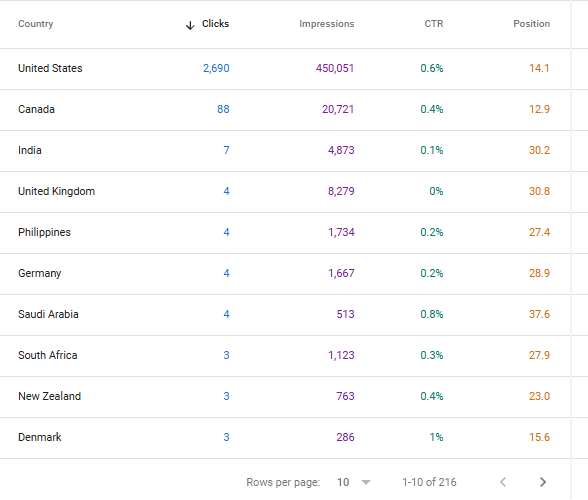The width and height of the screenshot is (588, 500).
Task: Click the Rows per page label
Action: point(283,482)
